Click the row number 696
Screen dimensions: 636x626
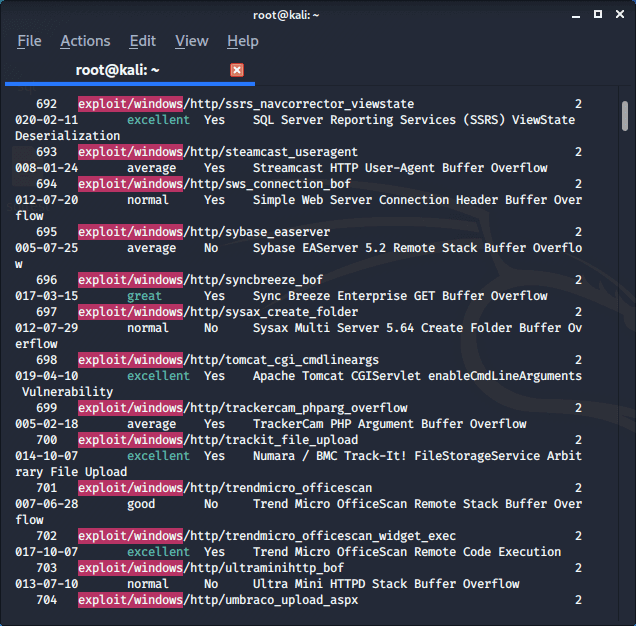(x=47, y=280)
